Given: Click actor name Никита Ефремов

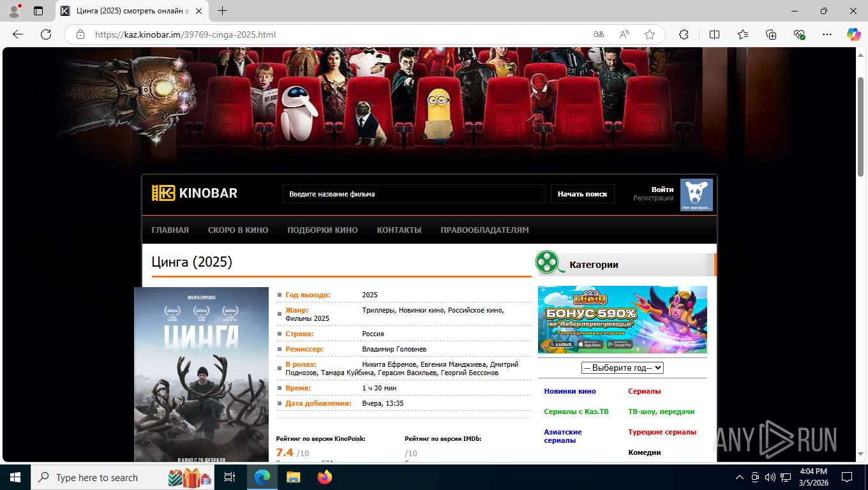Looking at the screenshot, I should (x=389, y=364).
